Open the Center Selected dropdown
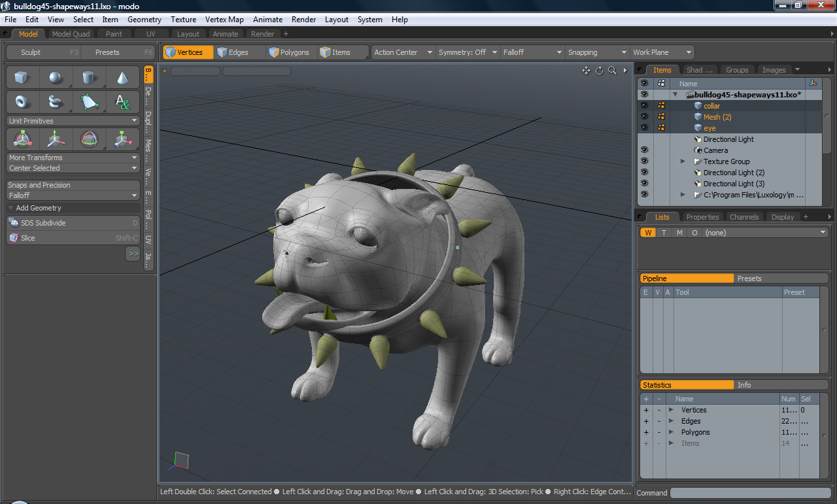 pos(73,168)
